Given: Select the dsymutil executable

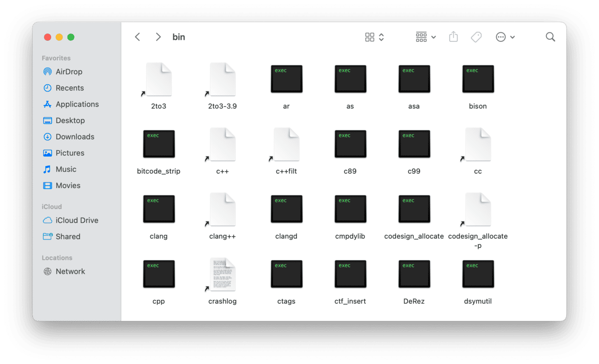Looking at the screenshot, I should pyautogui.click(x=478, y=274).
